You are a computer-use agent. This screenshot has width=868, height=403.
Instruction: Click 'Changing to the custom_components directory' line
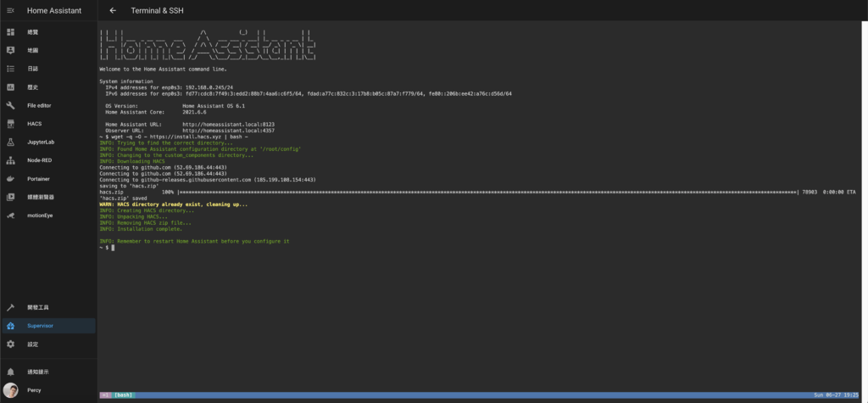(x=176, y=155)
